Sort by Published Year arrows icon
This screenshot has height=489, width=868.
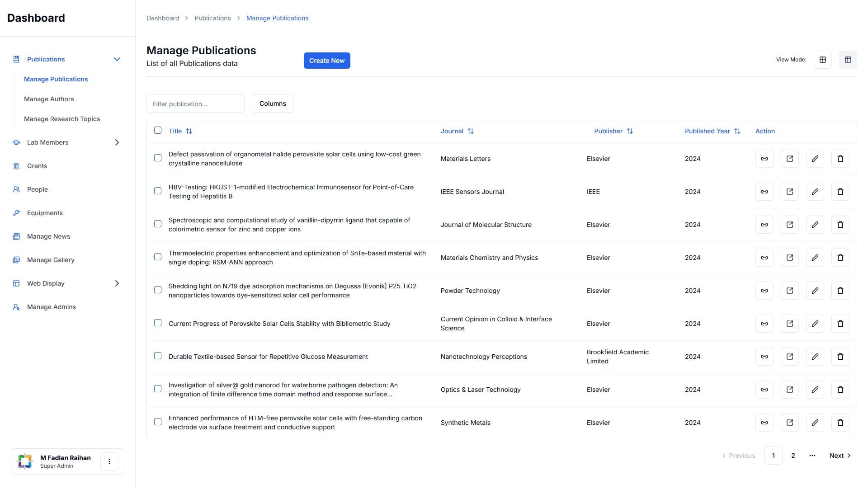point(737,131)
